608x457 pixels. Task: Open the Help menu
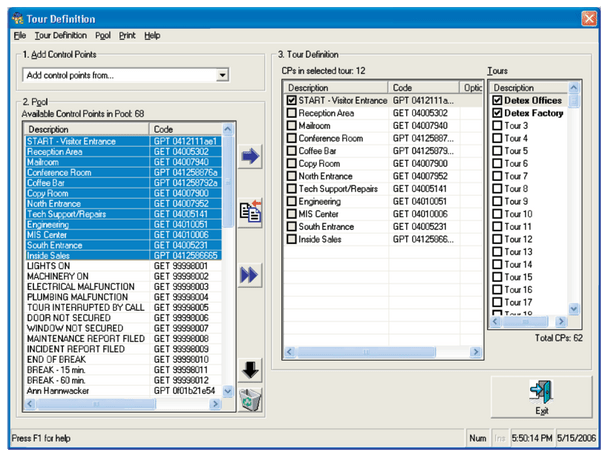click(152, 36)
